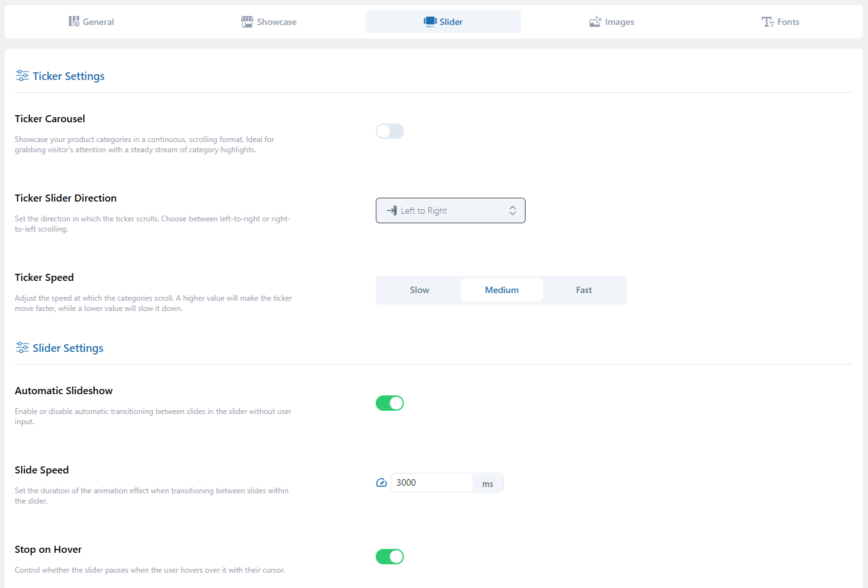Go to the Images tab

(x=612, y=22)
